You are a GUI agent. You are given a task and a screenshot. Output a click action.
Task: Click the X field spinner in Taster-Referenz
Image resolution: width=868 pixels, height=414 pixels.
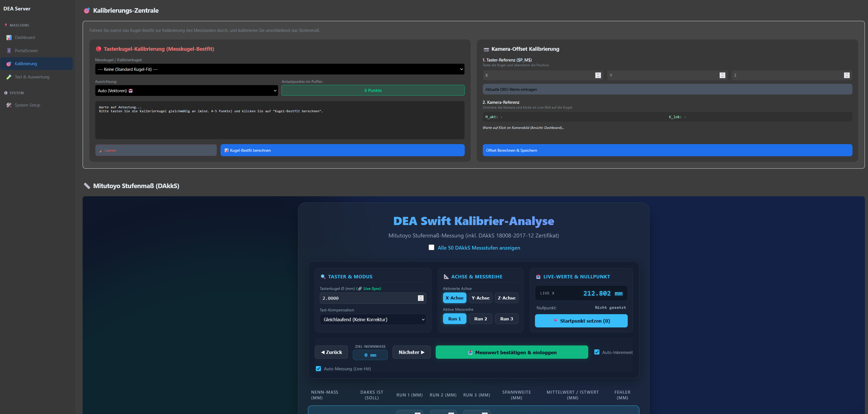pos(598,76)
